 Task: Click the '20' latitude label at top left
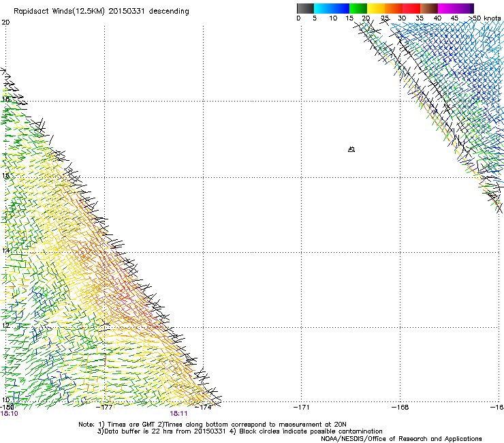5,22
